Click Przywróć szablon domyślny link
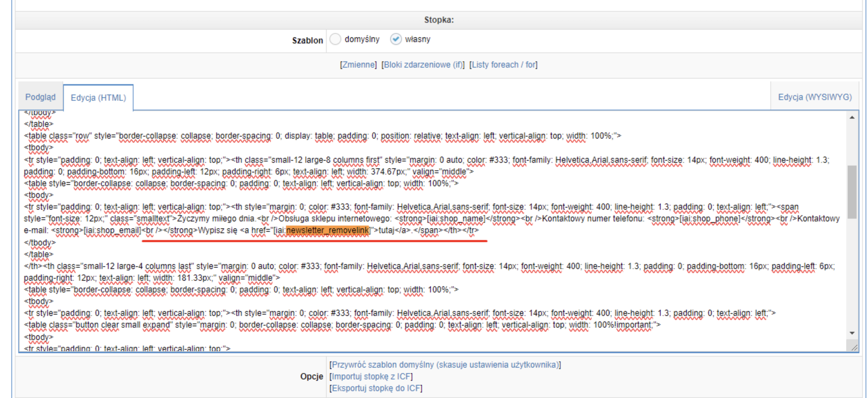 (x=445, y=365)
